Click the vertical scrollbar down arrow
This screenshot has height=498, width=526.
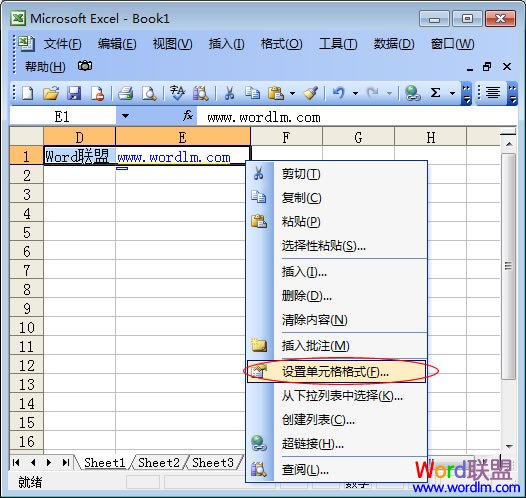(x=509, y=446)
